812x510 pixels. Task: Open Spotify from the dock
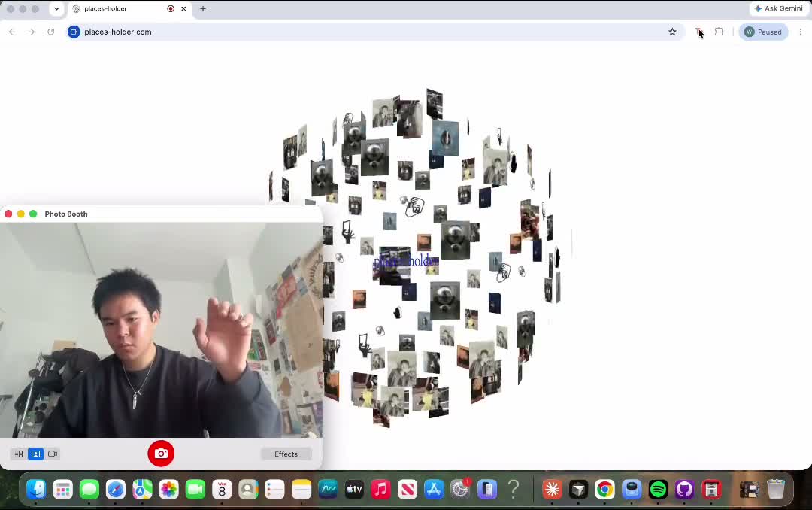coord(658,489)
